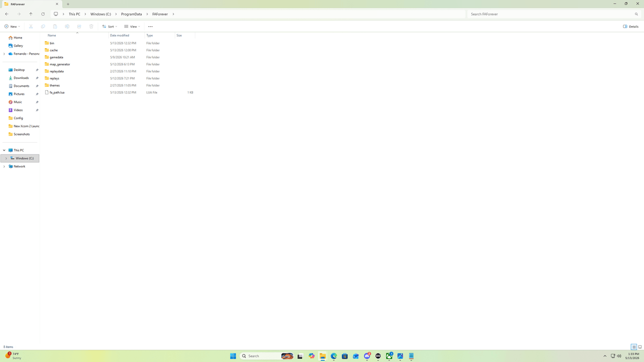Navigate to This PC breadcrumb
The height and width of the screenshot is (362, 644).
pos(75,14)
